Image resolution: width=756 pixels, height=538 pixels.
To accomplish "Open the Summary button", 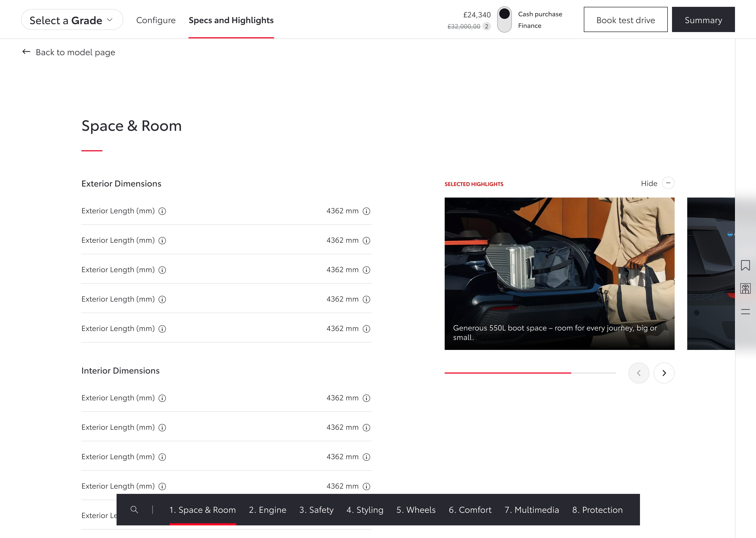I will point(703,20).
